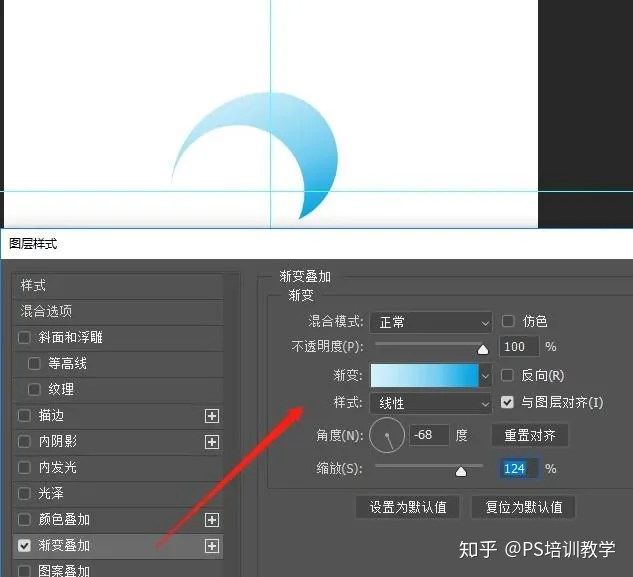Enable the 内阴影 checkbox

(x=24, y=441)
